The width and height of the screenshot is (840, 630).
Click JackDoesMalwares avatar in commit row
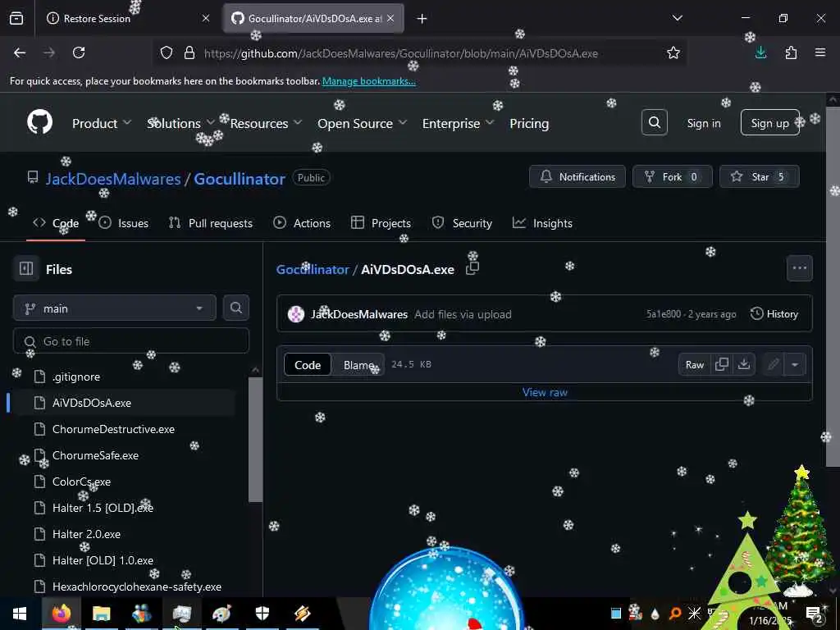296,314
